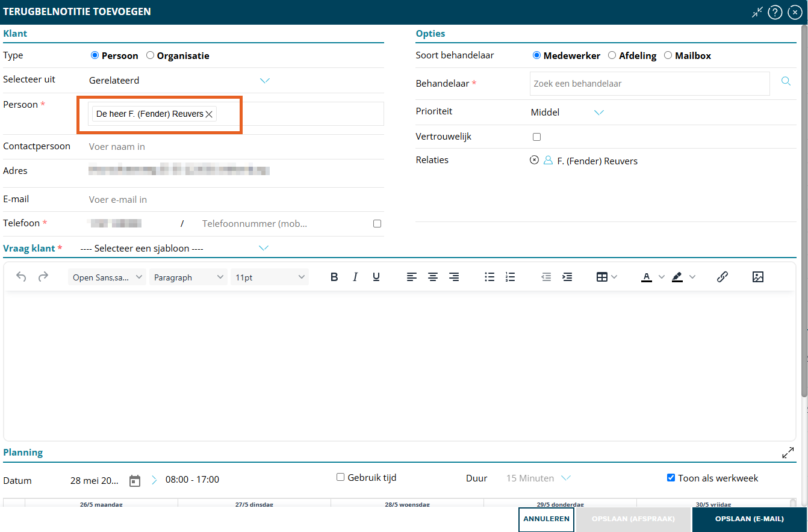Image resolution: width=808 pixels, height=532 pixels.
Task: Click the Opslaan (Afspraak) button
Action: click(x=633, y=519)
